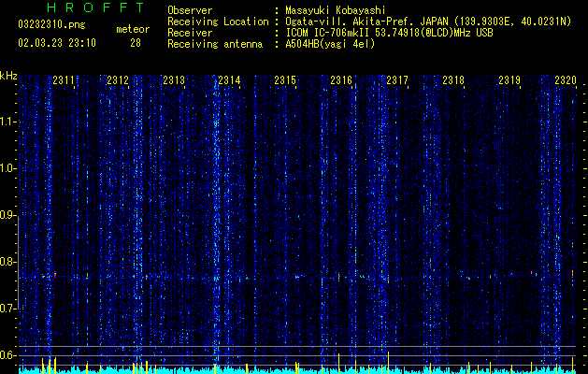Click the red meteor echo just after 2310
The height and width of the screenshot is (374, 588).
[x=55, y=275]
